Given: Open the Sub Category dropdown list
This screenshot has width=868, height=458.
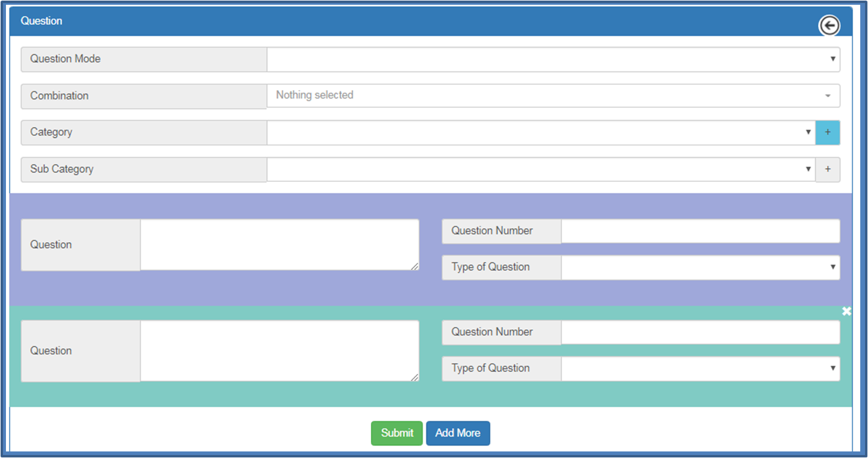Looking at the screenshot, I should coord(540,169).
